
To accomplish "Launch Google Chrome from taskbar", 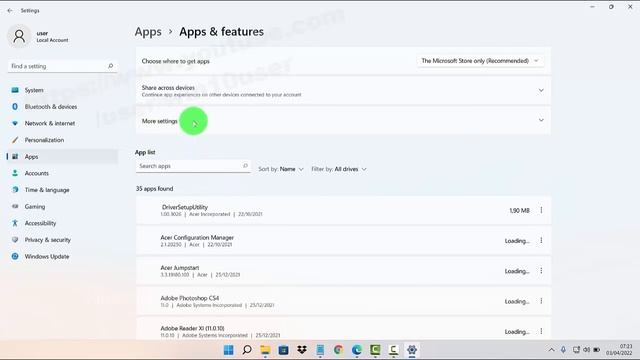I will tap(338, 350).
